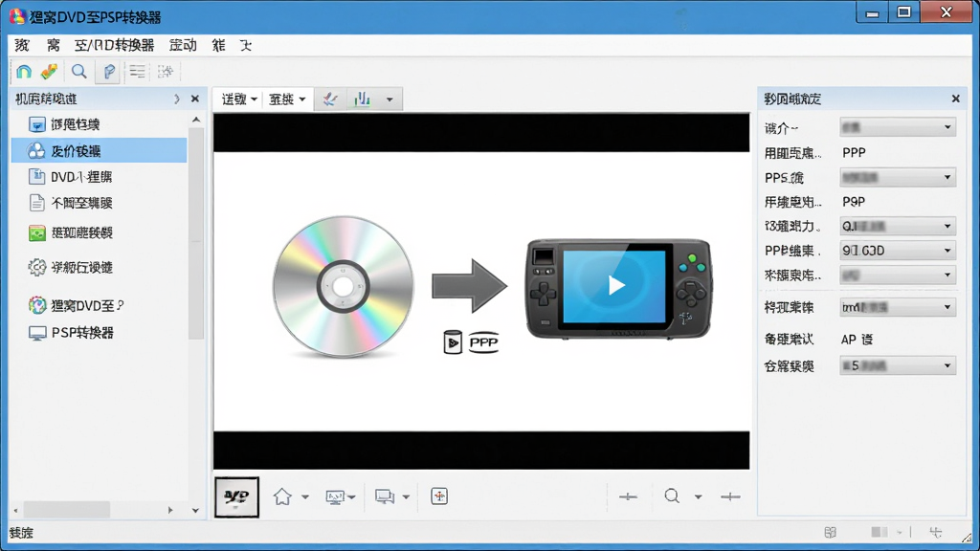Click the blue monitor icon in the sidebar list
The image size is (980, 551).
coord(37,124)
